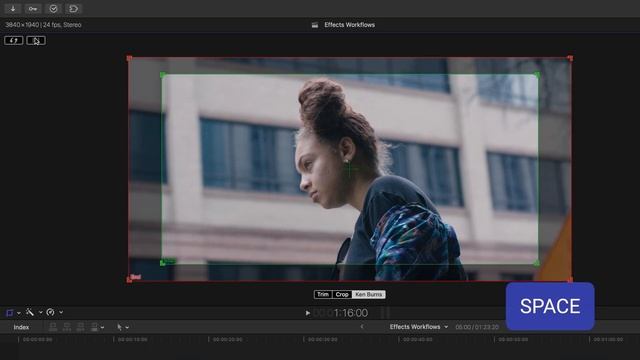Select the Ken Burns mode
640x360 pixels.
click(x=369, y=294)
